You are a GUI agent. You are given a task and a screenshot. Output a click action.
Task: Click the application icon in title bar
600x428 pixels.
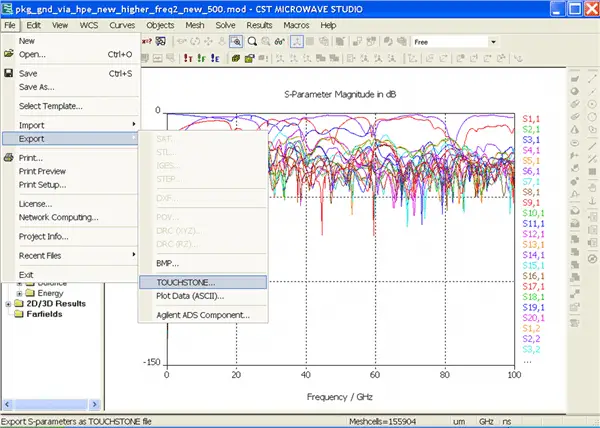point(7,9)
